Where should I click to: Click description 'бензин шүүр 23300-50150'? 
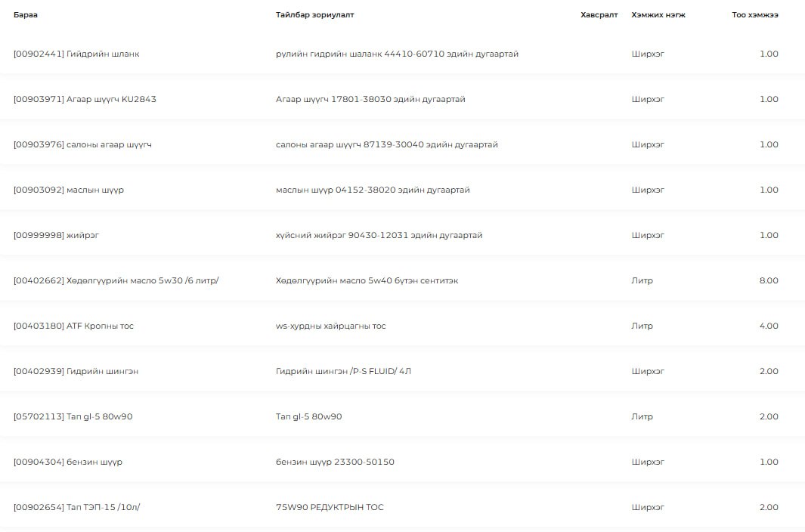pyautogui.click(x=335, y=462)
